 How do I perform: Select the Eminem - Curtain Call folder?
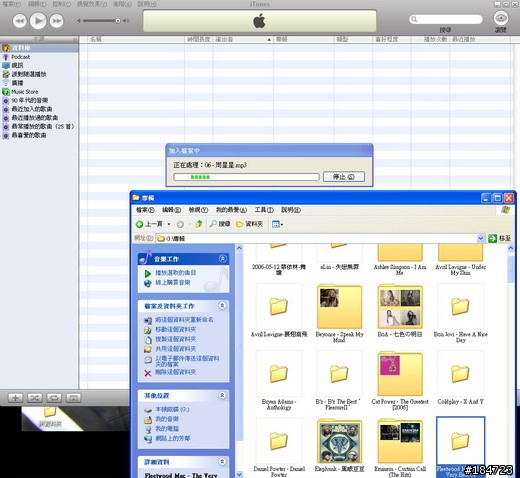[400, 447]
